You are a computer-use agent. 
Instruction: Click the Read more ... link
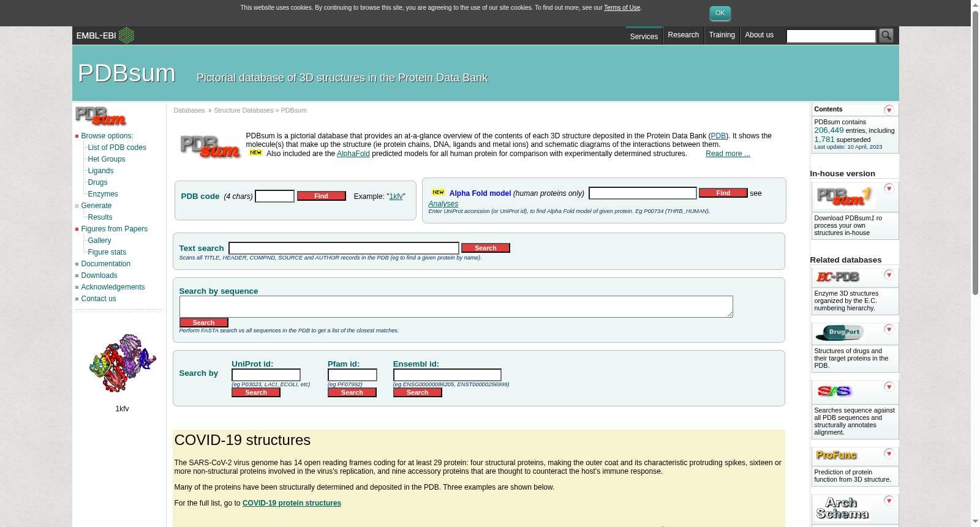coord(728,154)
